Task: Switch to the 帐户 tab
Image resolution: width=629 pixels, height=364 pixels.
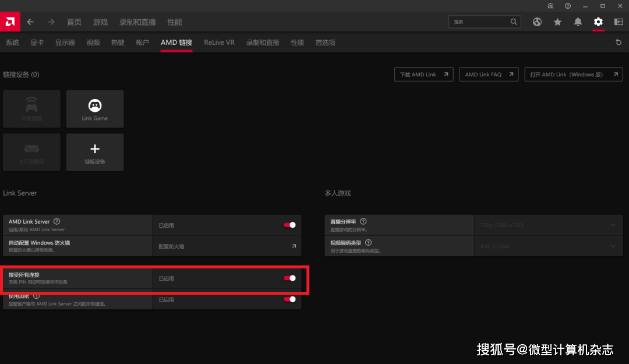Action: point(143,43)
